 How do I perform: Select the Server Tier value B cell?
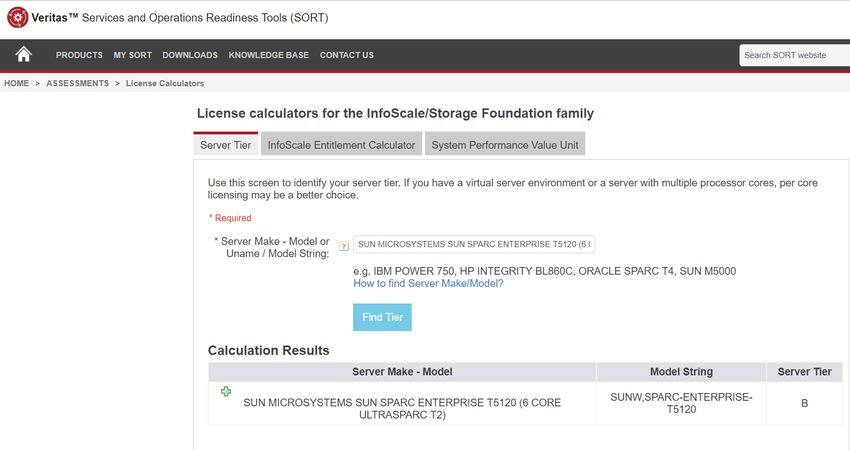(x=804, y=403)
